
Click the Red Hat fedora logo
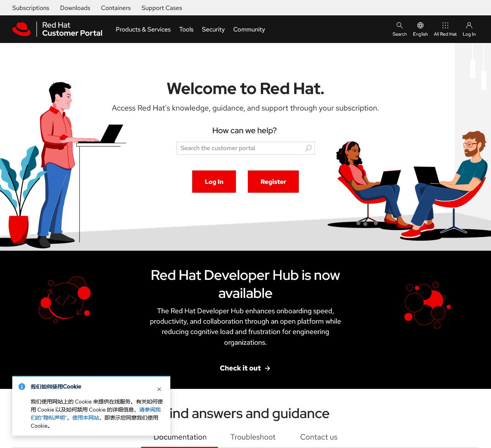(22, 28)
